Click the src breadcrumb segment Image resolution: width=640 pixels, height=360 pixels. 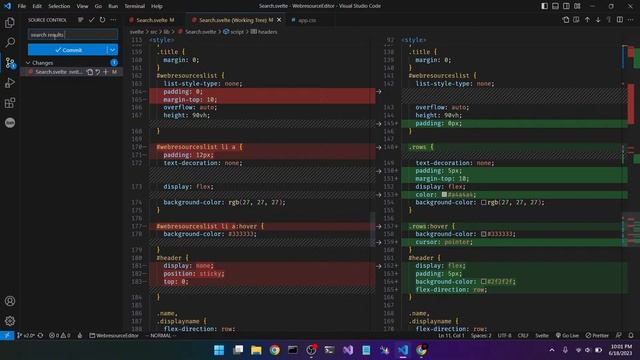click(x=153, y=32)
